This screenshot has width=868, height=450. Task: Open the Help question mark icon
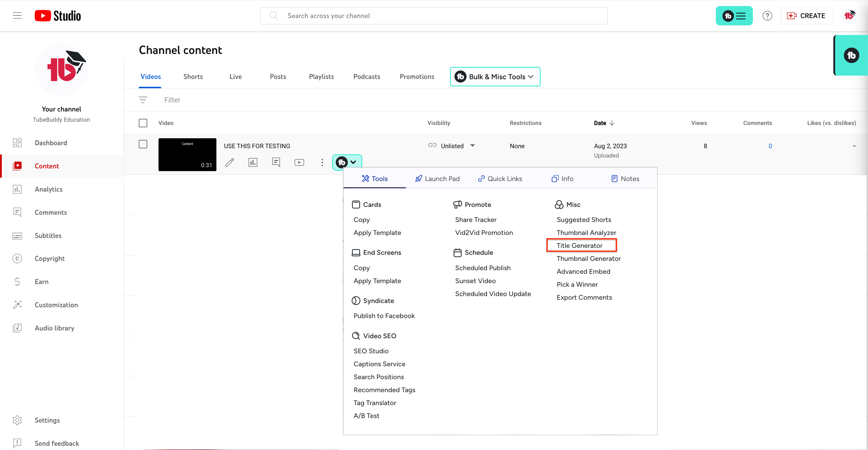[x=767, y=16]
